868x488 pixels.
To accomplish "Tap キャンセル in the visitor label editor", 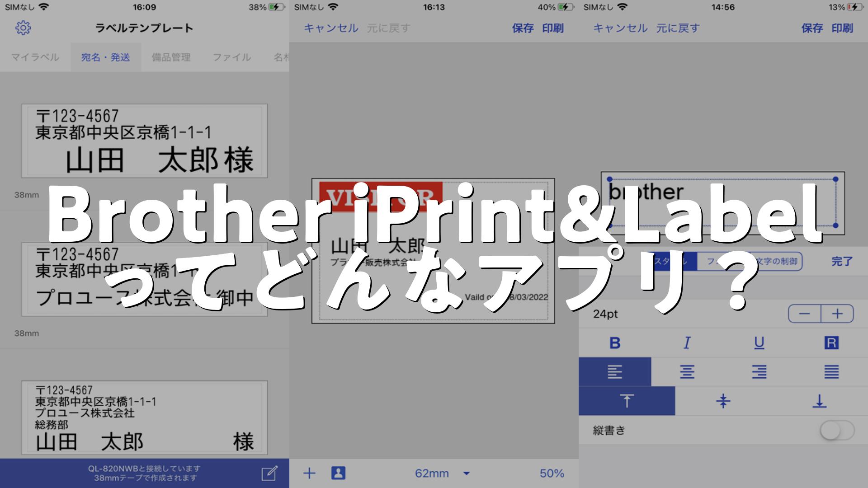I will pos(331,28).
